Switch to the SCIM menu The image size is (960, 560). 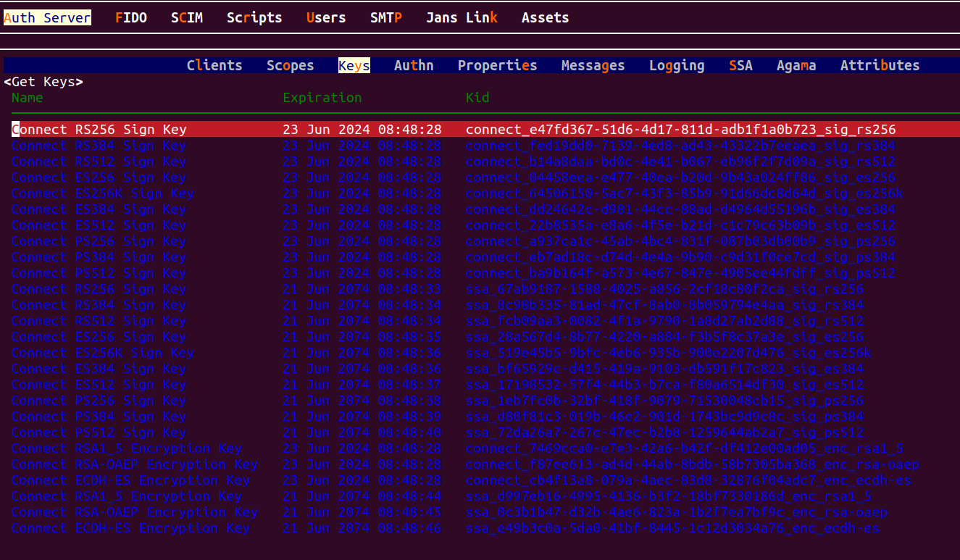coord(187,18)
